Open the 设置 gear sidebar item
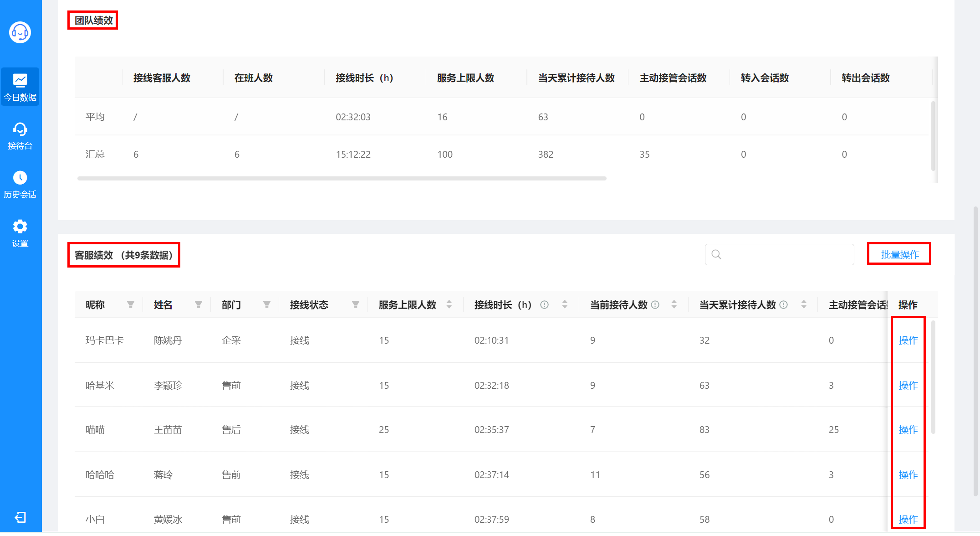The image size is (980, 536). 20,233
